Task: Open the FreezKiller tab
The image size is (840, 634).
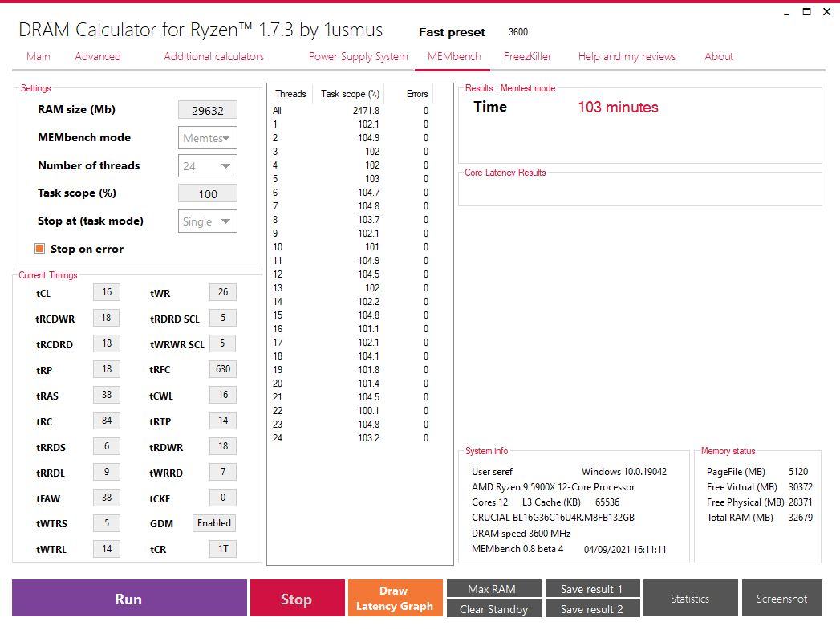Action: (528, 56)
